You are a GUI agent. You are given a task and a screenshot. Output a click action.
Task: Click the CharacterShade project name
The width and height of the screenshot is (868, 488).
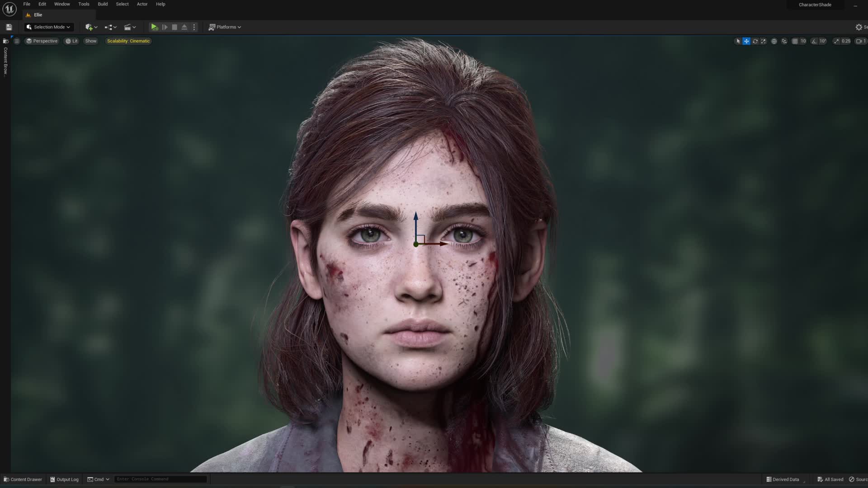(815, 5)
